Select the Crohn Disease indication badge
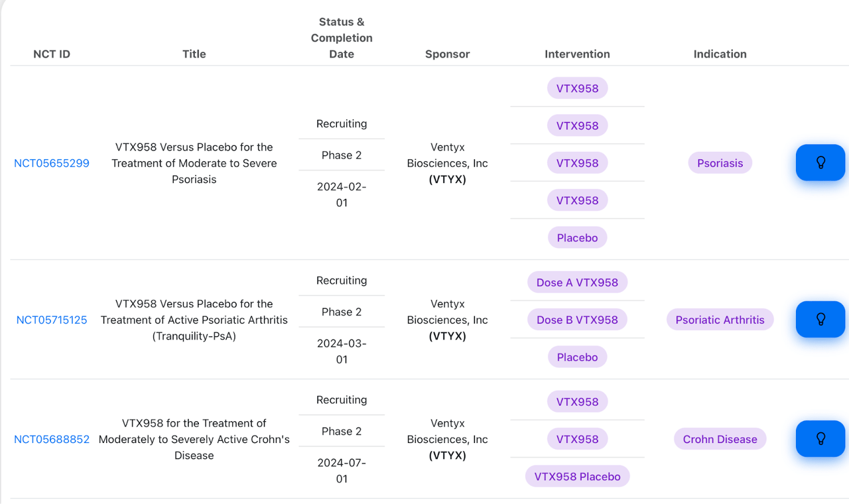This screenshot has height=504, width=849. [720, 438]
